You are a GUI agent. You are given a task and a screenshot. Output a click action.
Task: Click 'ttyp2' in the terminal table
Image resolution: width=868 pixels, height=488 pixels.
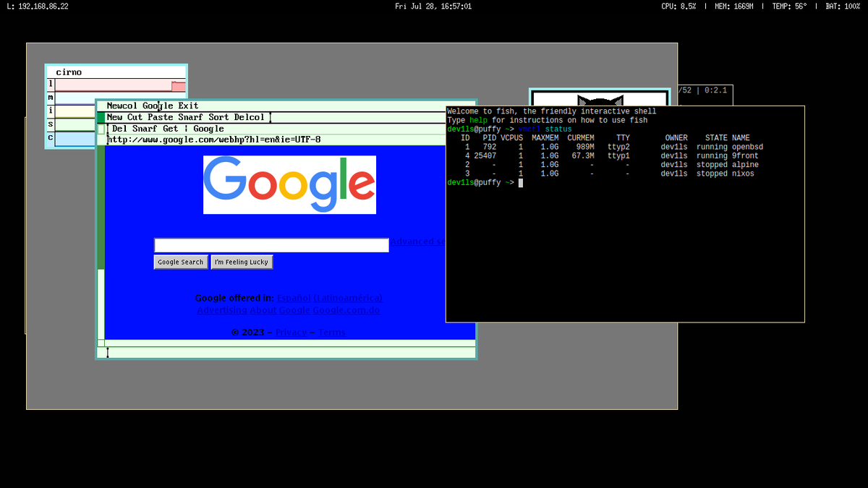point(618,147)
